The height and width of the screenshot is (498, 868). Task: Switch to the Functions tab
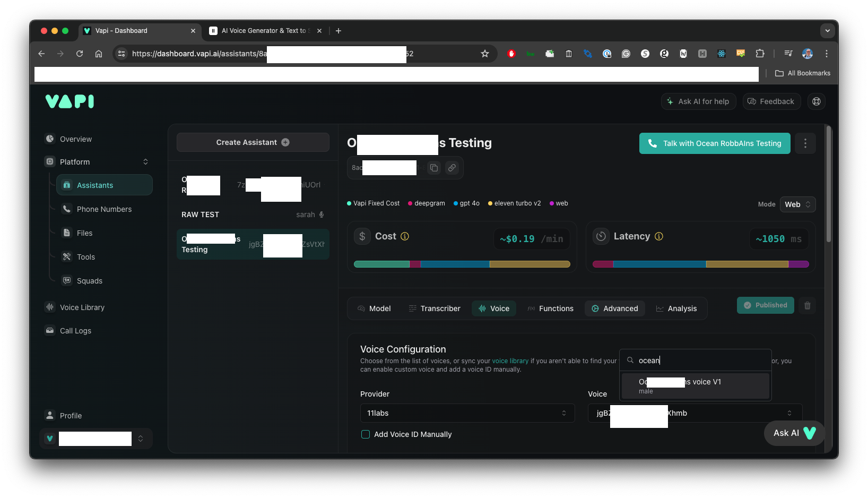[x=550, y=308]
